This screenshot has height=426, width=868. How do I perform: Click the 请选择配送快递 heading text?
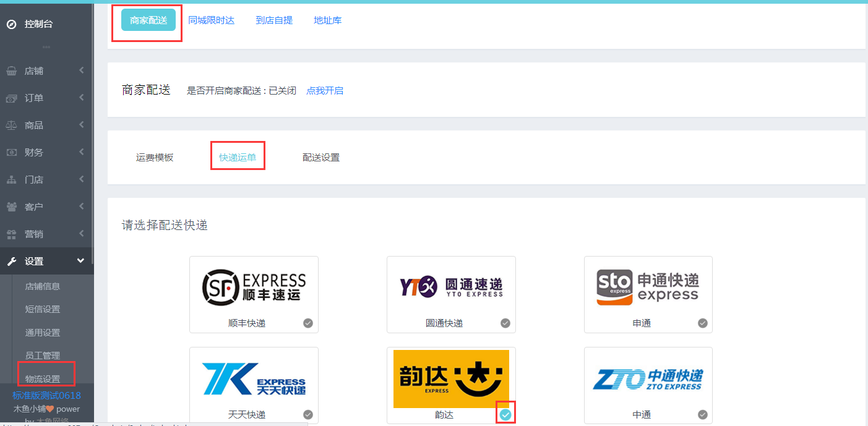[165, 225]
